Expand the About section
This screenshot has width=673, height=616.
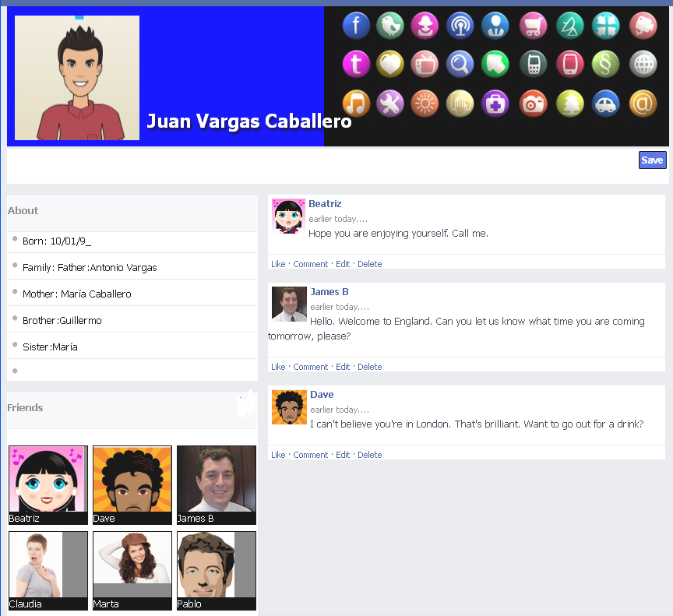(x=23, y=210)
